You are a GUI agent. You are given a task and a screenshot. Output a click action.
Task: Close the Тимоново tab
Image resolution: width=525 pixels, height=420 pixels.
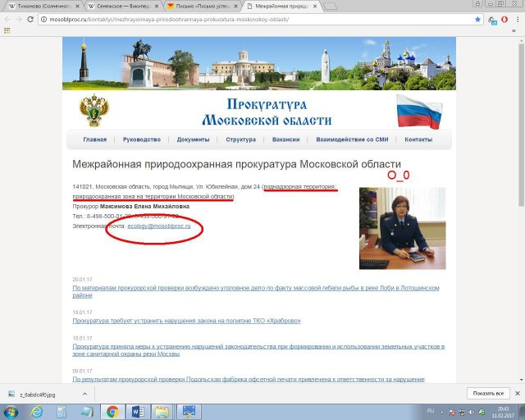(x=78, y=6)
